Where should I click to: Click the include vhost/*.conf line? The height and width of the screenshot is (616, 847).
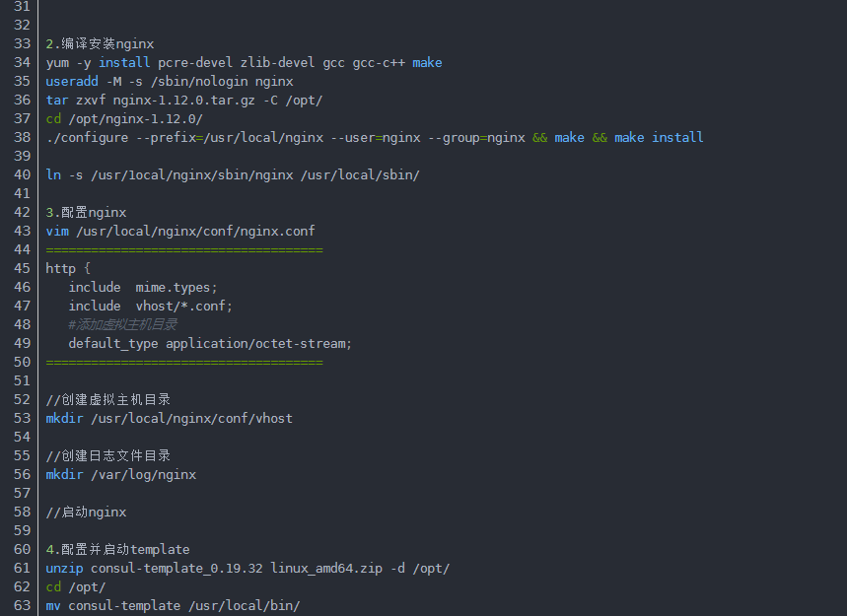150,307
